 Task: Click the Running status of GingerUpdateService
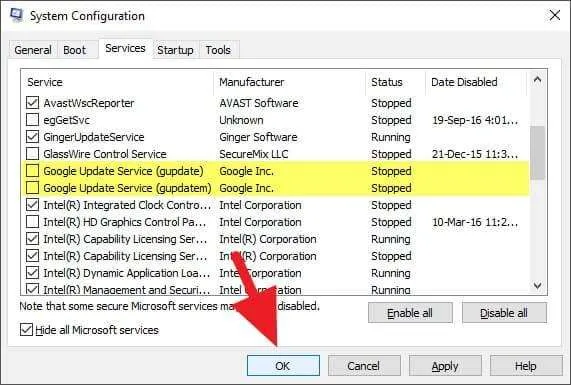point(391,137)
